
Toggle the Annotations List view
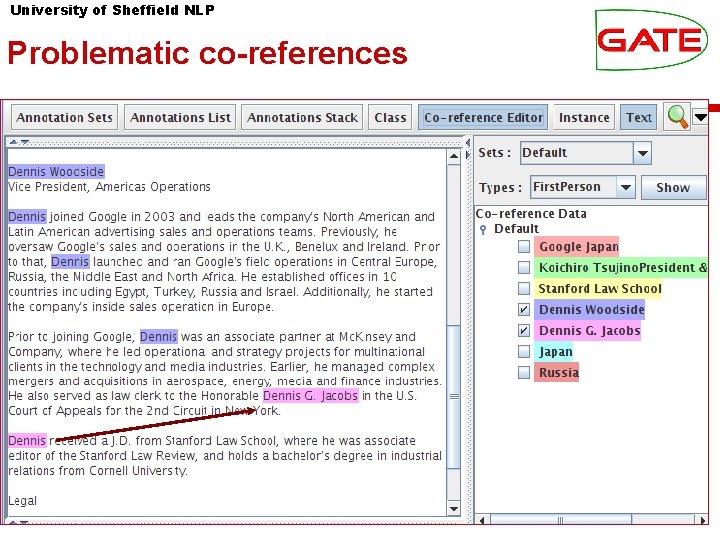point(180,118)
